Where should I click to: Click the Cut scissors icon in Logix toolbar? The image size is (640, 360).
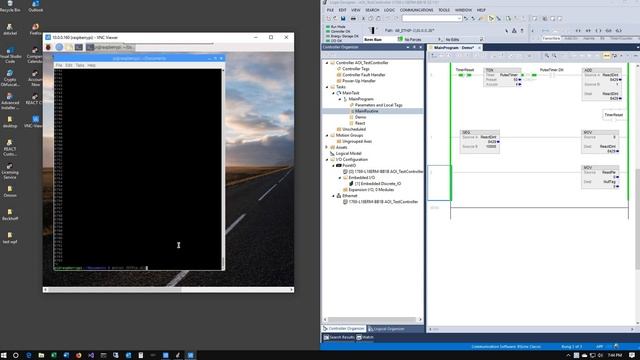[x=363, y=18]
